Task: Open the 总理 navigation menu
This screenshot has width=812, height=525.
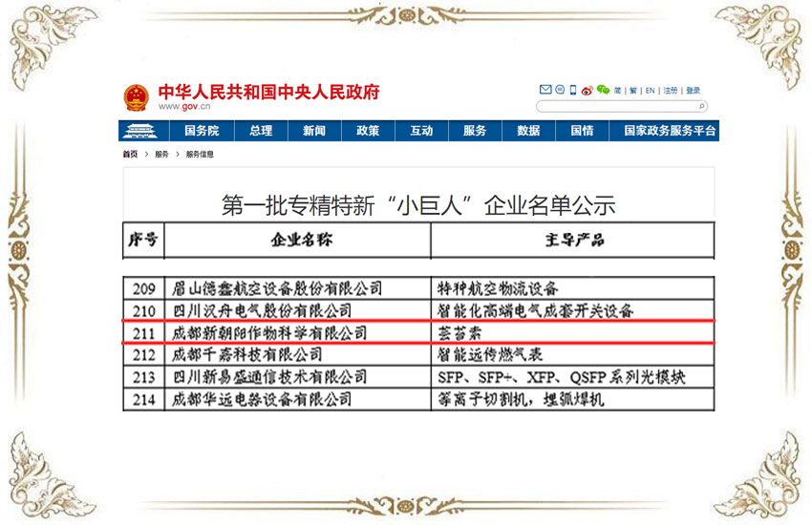Action: (261, 131)
